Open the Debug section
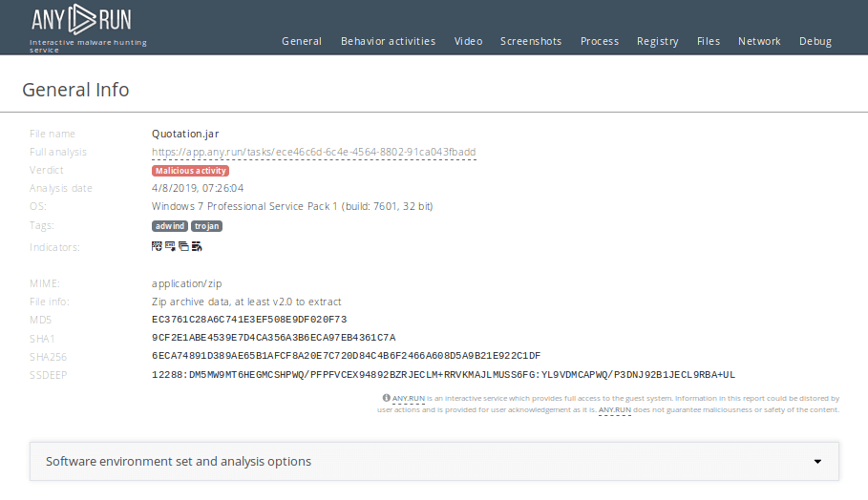Viewport: 868px width, 500px height. pyautogui.click(x=815, y=41)
